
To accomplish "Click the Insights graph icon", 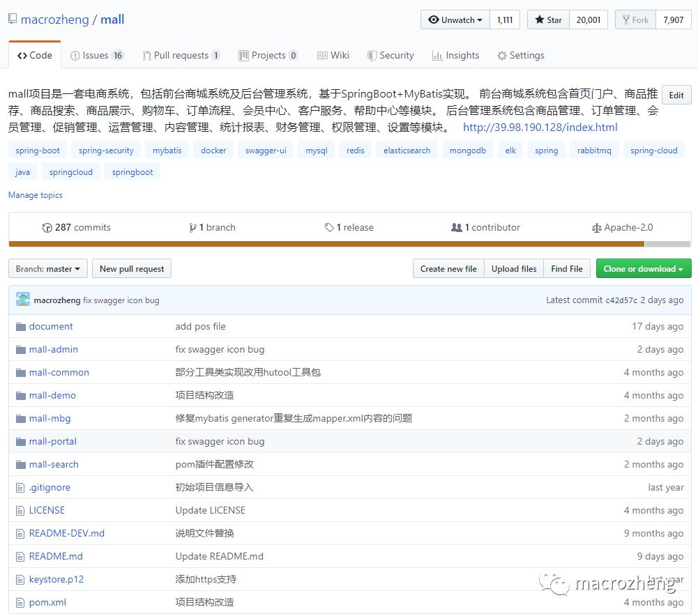I will pos(437,56).
